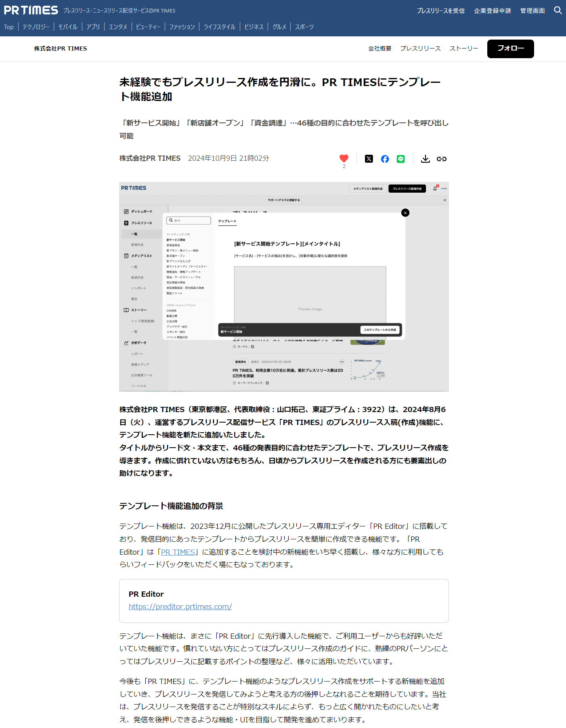Image resolution: width=566 pixels, height=728 pixels.
Task: Switch to the ストーリー tab
Action: pos(463,48)
